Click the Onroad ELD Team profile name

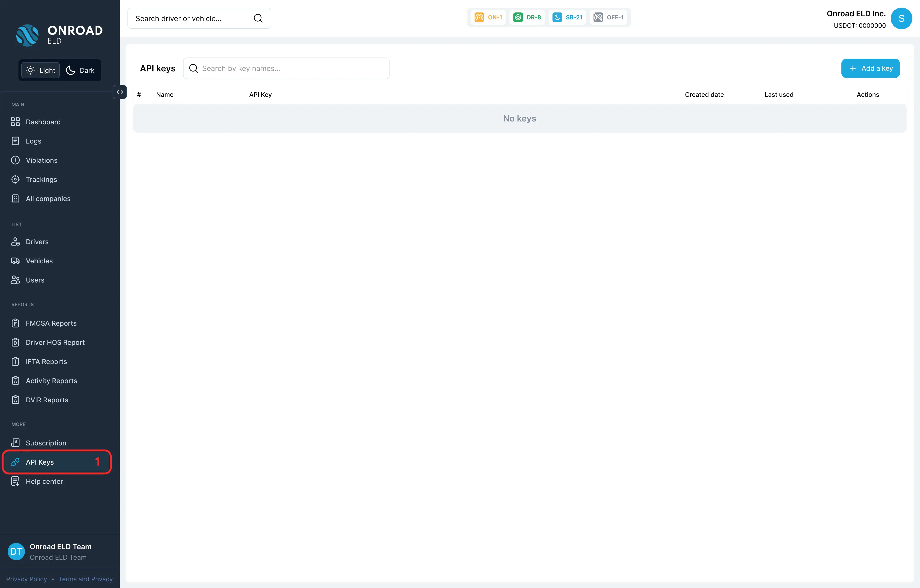(x=60, y=547)
